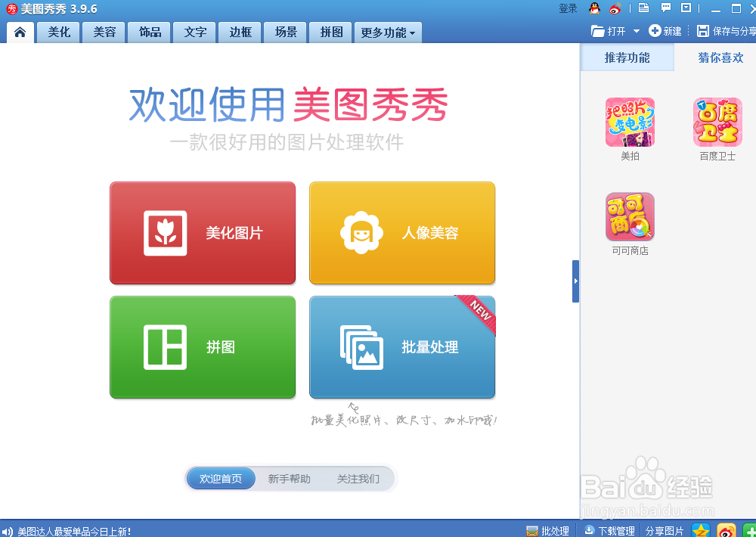Share to Weibo icon in status bar
Screen dimensions: 756x537
coord(726,530)
